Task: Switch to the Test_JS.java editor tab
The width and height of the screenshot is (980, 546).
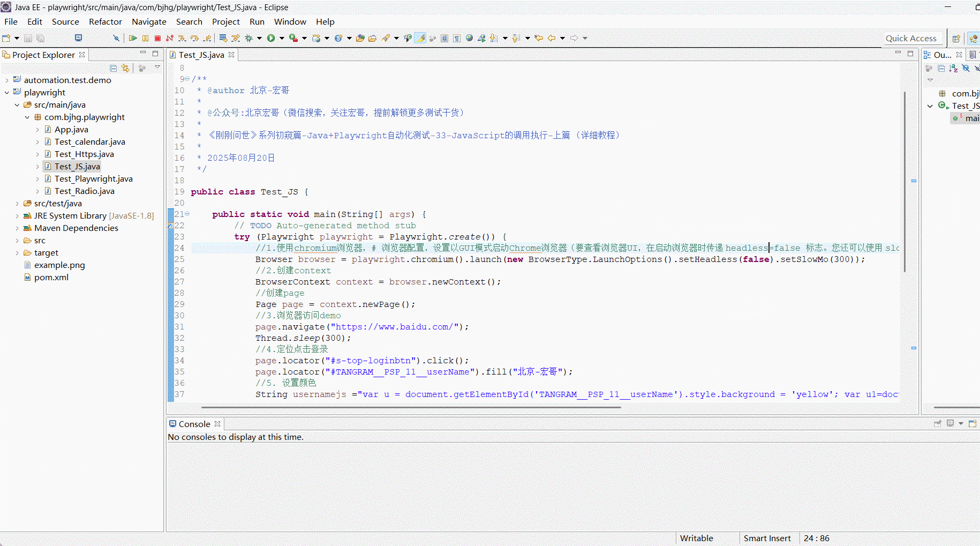Action: [x=201, y=55]
